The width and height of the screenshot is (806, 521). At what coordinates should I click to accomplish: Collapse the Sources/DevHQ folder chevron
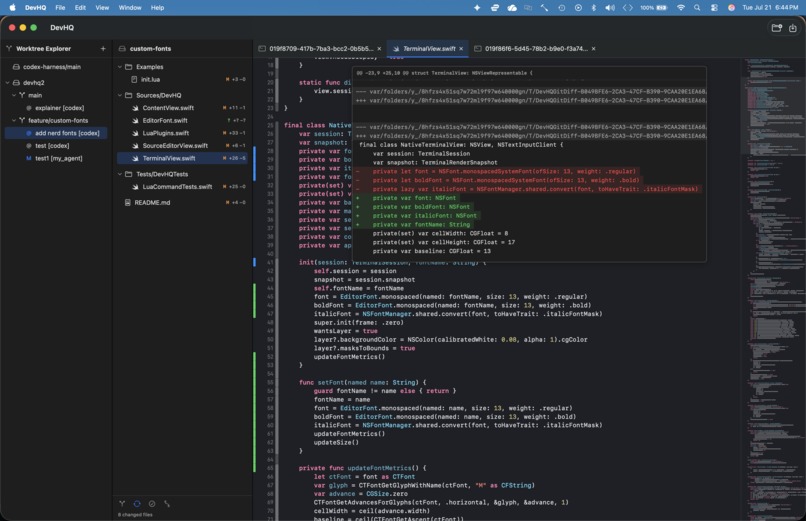pyautogui.click(x=120, y=95)
